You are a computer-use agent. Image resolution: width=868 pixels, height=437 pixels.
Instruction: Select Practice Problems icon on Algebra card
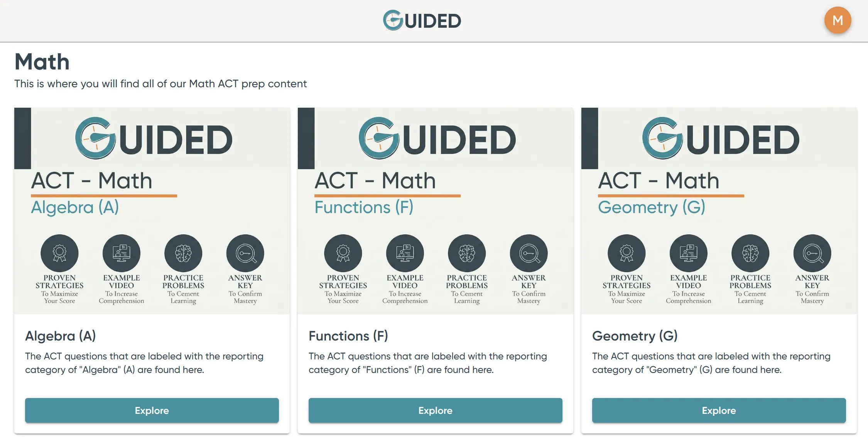(183, 253)
